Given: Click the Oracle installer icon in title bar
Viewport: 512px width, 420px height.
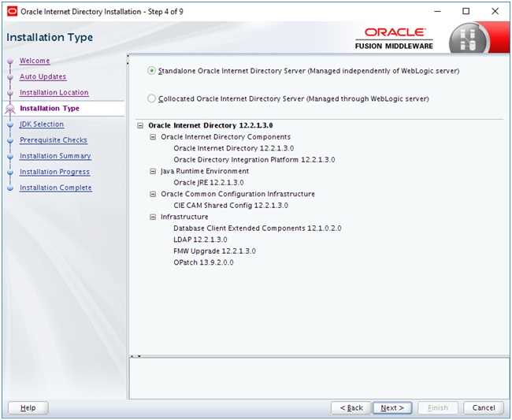Looking at the screenshot, I should (12, 12).
